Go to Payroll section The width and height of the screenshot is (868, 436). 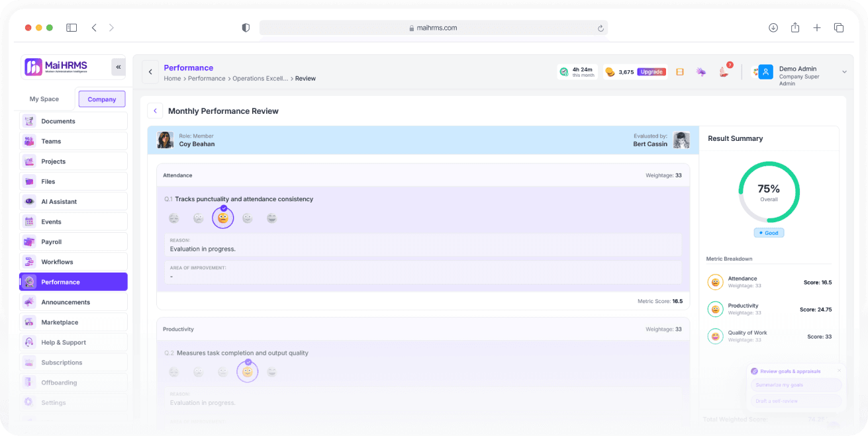coord(73,241)
